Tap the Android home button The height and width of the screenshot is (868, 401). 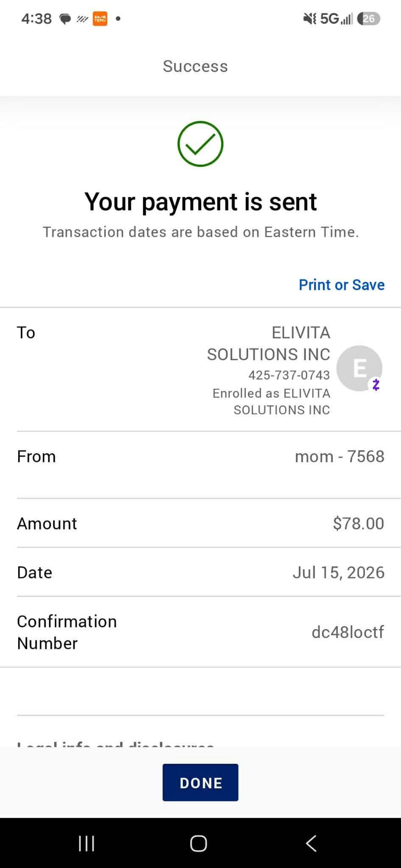[198, 843]
